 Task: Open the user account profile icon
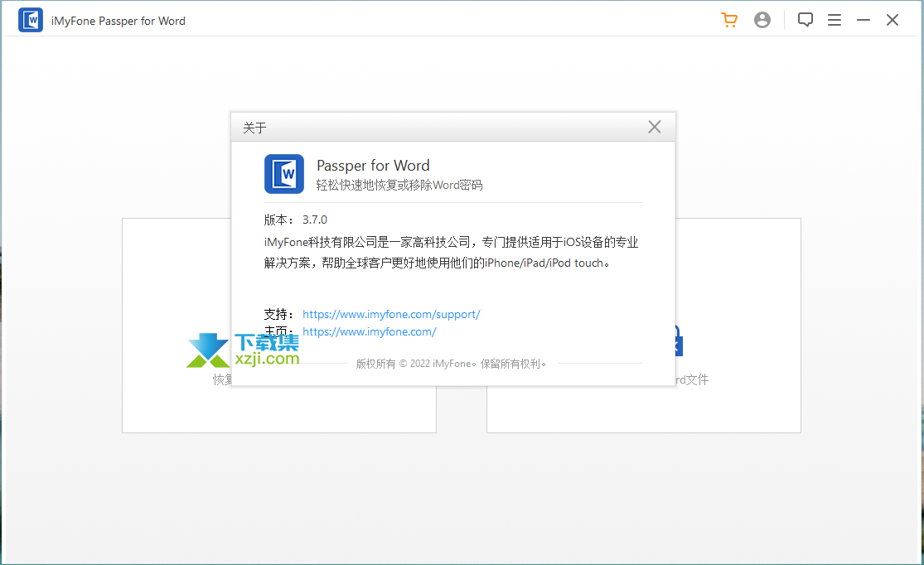tap(762, 20)
